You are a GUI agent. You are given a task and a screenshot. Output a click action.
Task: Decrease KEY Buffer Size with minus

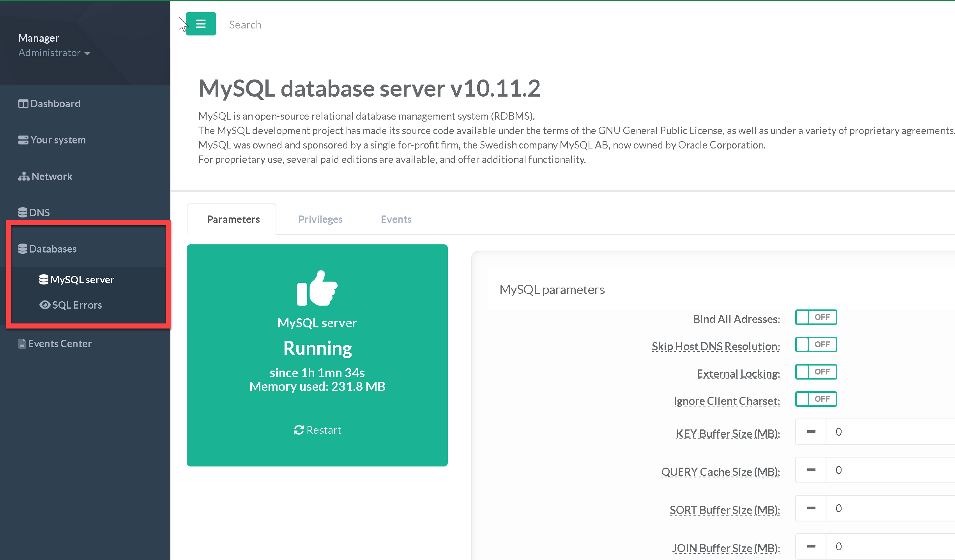pyautogui.click(x=811, y=432)
